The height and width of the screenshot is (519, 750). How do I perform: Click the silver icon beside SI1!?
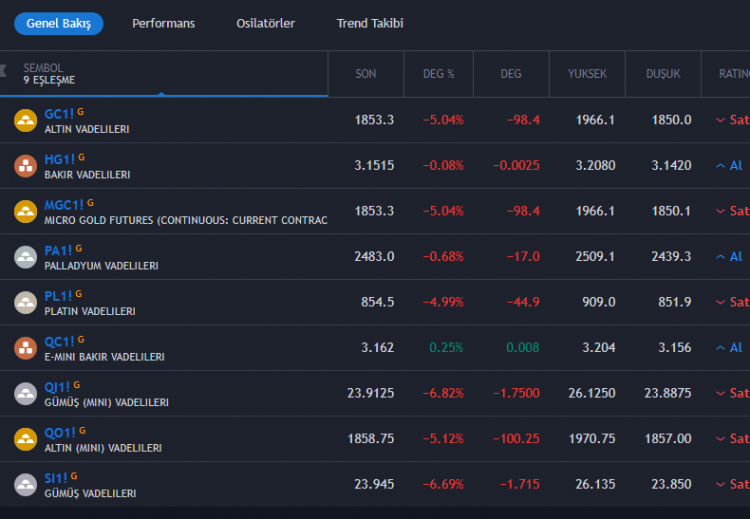coord(25,485)
